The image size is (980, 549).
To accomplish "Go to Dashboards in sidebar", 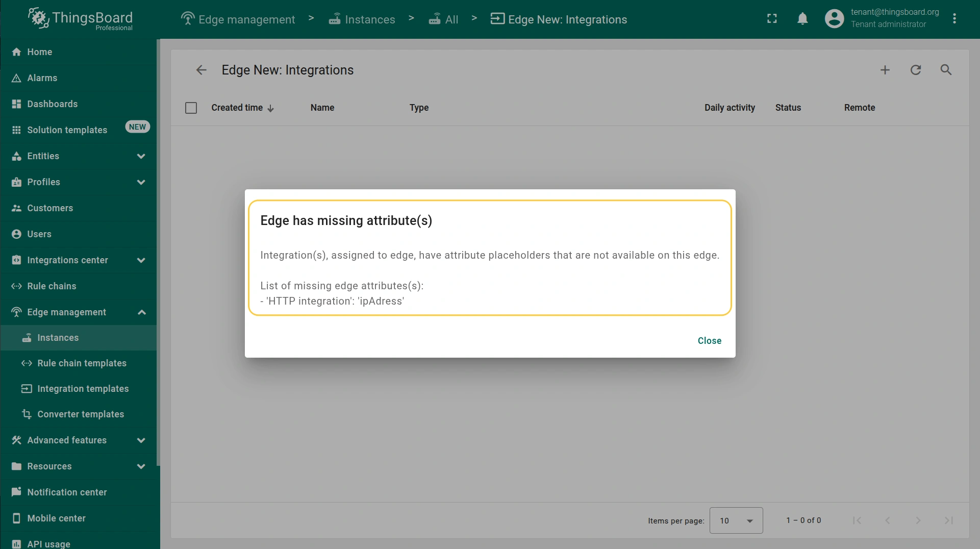I will pyautogui.click(x=52, y=104).
